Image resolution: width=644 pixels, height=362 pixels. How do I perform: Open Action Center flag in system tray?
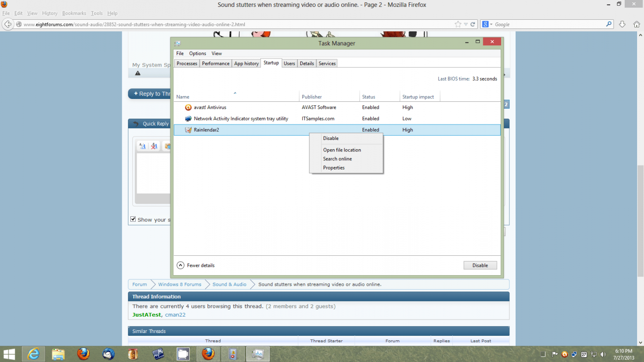click(x=555, y=354)
